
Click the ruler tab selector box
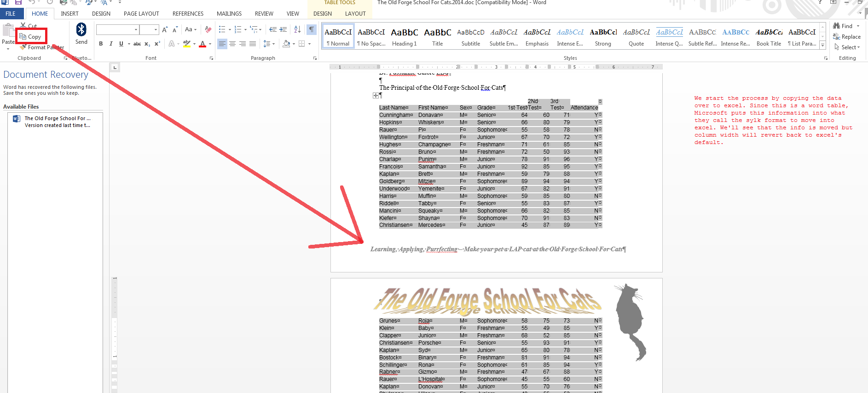click(115, 68)
